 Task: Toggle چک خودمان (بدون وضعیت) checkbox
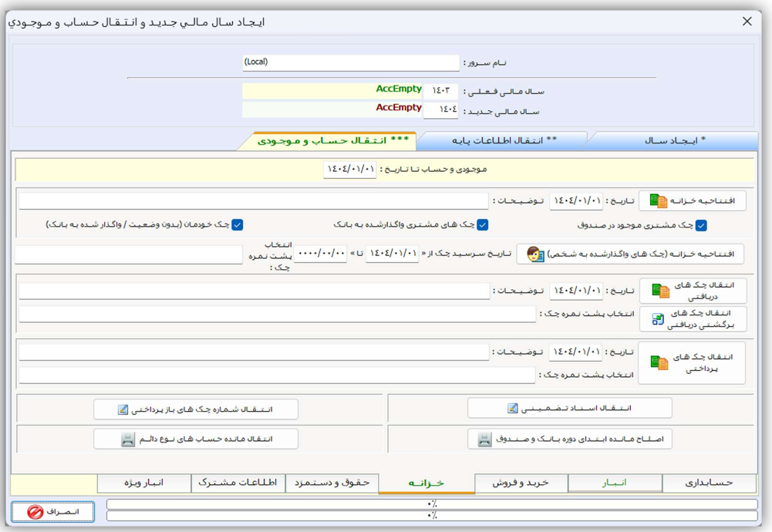click(x=238, y=225)
